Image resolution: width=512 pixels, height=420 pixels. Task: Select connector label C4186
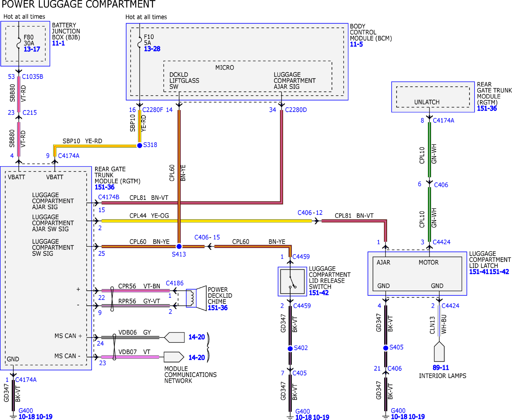point(175,283)
